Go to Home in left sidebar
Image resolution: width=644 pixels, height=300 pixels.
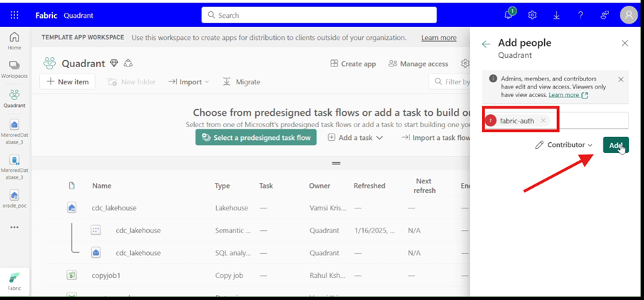tap(14, 41)
